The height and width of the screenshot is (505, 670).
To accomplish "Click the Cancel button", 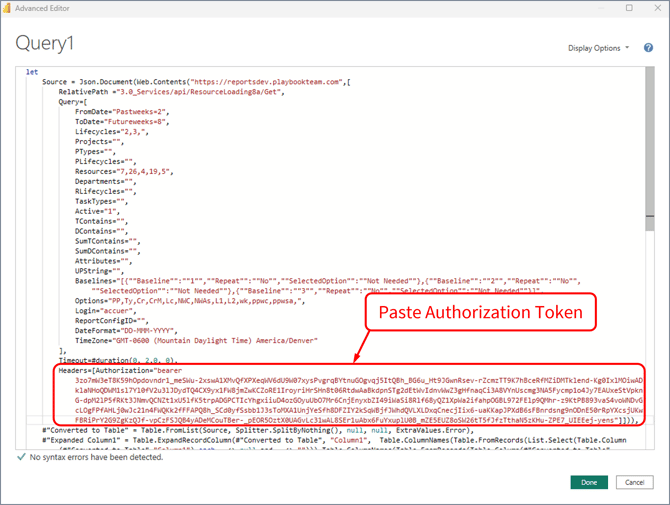I will (x=635, y=482).
